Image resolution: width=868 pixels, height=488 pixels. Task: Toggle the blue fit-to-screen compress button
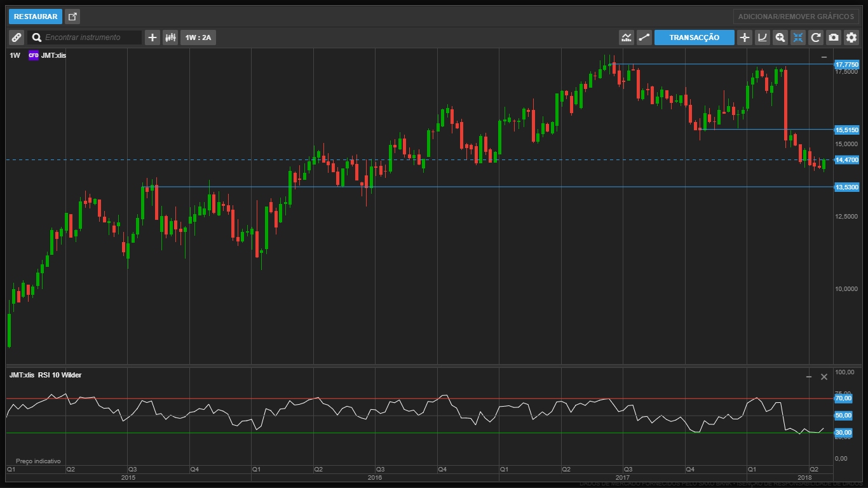[798, 37]
